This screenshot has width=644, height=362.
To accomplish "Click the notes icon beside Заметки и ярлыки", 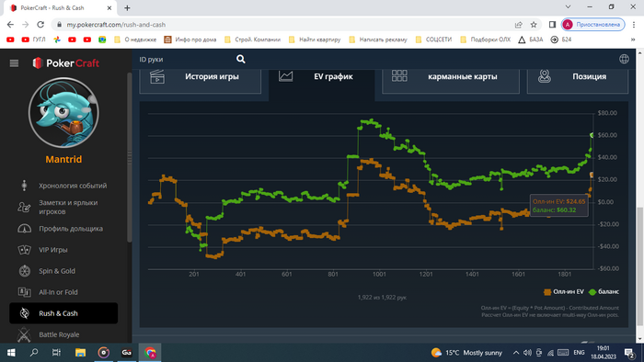I will [x=24, y=207].
